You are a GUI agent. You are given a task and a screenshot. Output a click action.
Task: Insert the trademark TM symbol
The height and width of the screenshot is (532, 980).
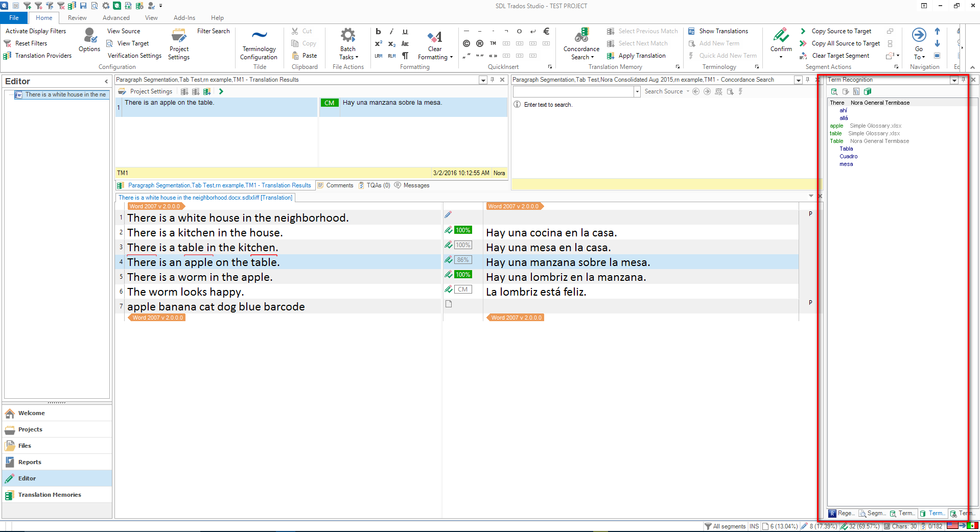[493, 43]
